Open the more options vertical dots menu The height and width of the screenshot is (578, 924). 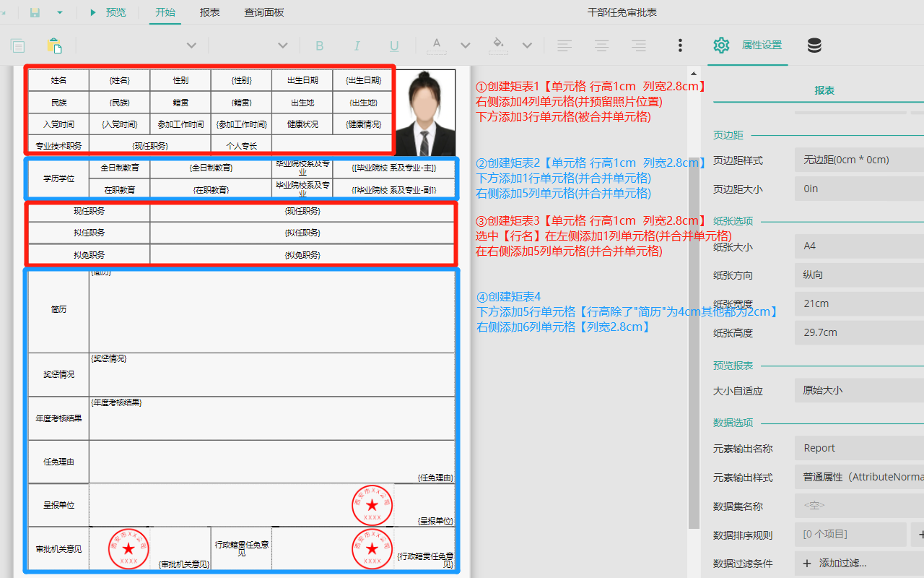680,46
